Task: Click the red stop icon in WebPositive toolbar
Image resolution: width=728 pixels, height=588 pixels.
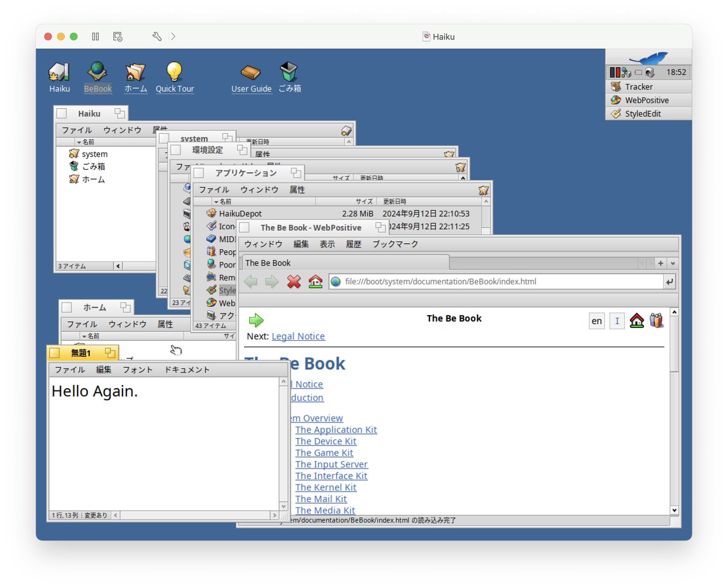Action: [294, 281]
